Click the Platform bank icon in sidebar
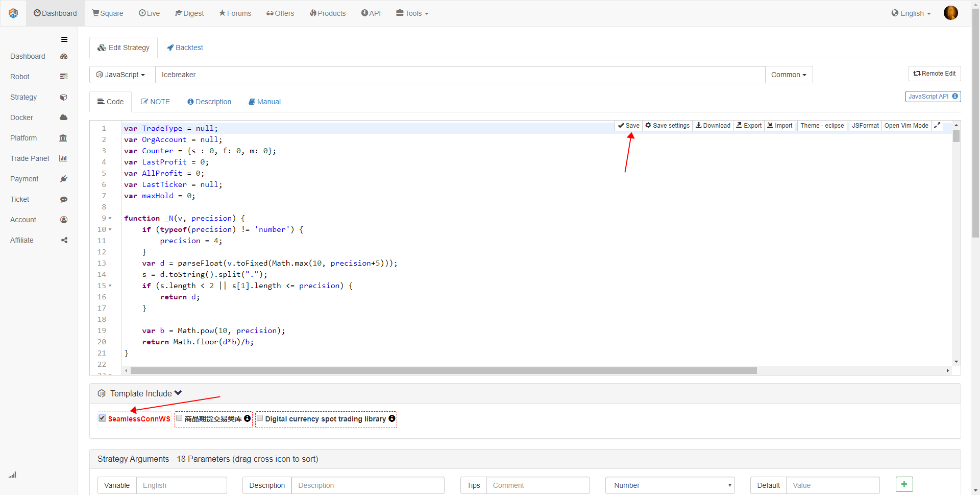The height and width of the screenshot is (495, 980). coord(63,138)
